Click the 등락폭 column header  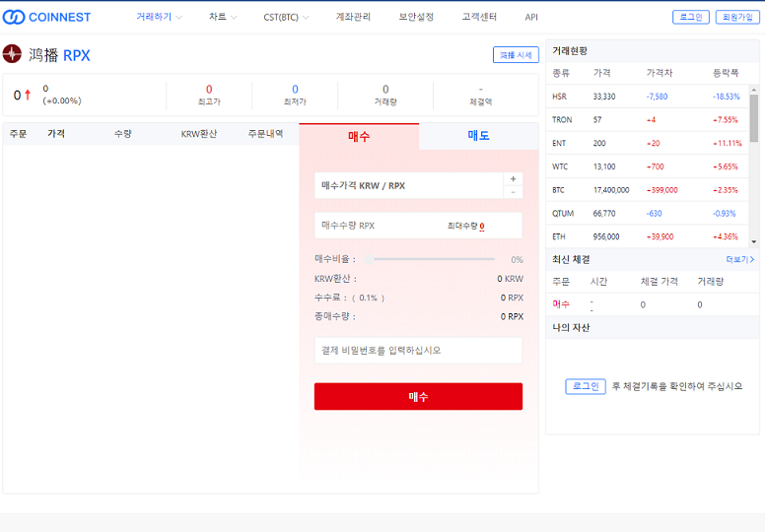726,73
